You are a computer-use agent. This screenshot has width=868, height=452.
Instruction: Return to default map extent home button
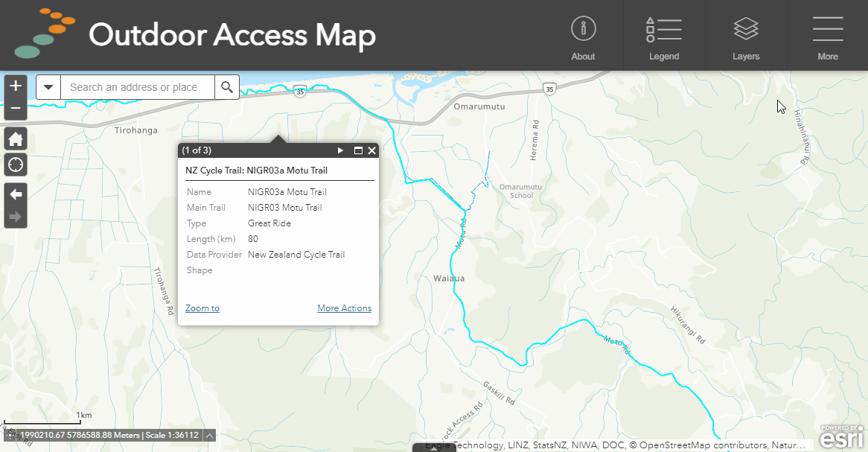(16, 139)
